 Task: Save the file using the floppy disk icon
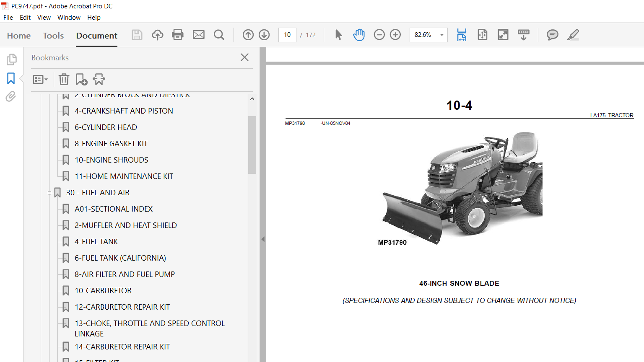click(x=137, y=35)
